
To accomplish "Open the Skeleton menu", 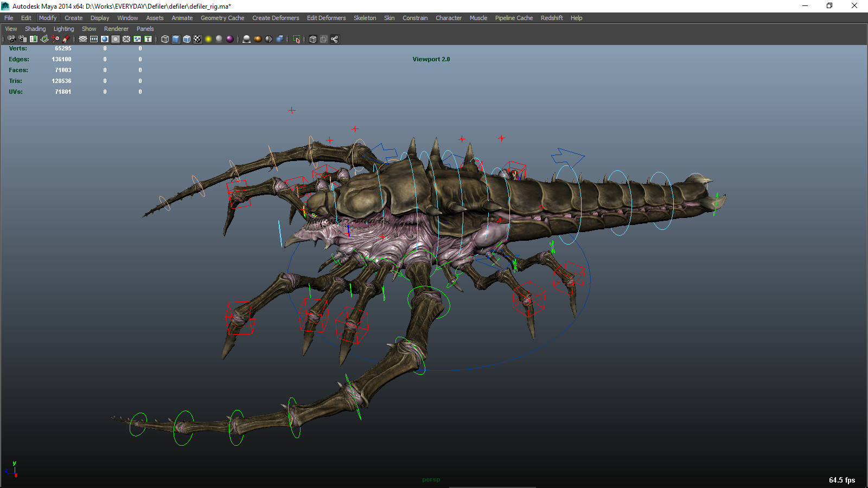I will tap(365, 17).
